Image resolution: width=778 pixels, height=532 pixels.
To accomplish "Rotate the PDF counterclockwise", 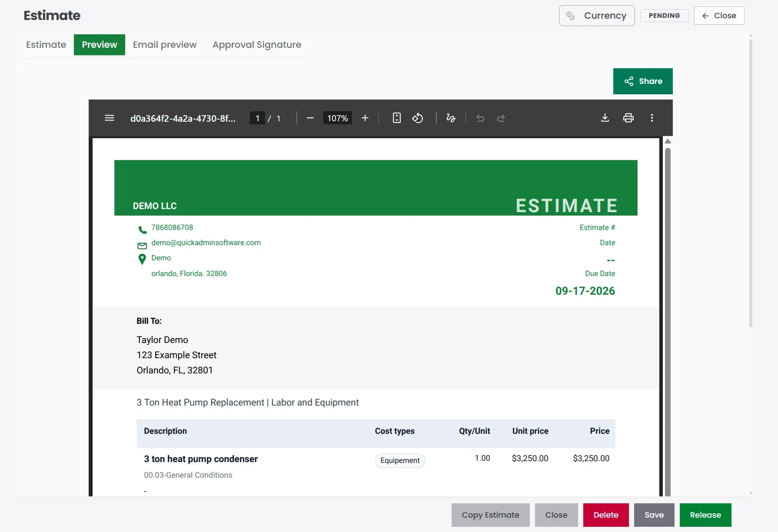I will pyautogui.click(x=418, y=118).
